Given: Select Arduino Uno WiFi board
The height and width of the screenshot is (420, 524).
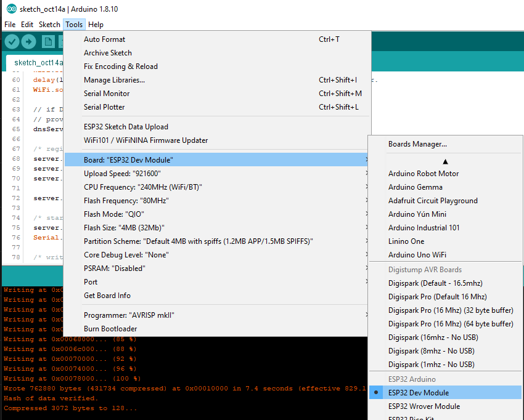Looking at the screenshot, I should 445,255.
